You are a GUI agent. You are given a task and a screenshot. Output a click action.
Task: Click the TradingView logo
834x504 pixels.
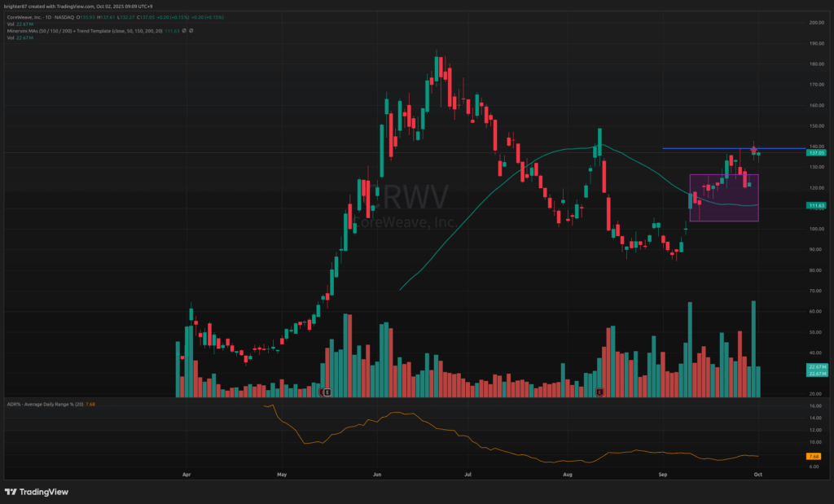pos(36,491)
